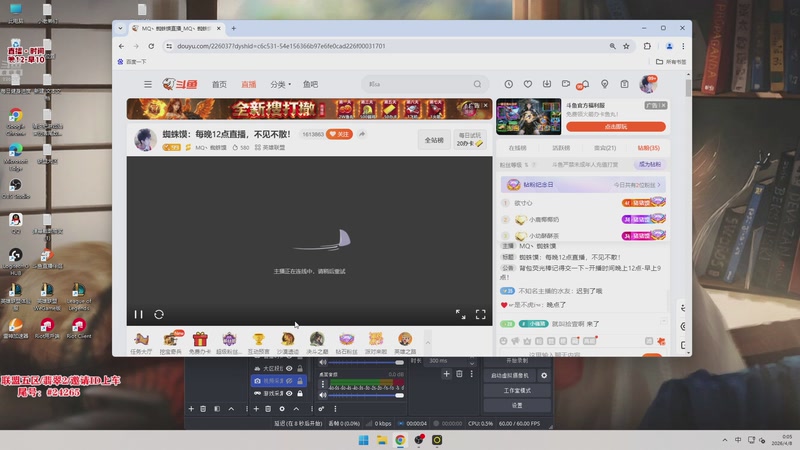The image size is (800, 450).
Task: Expand the activity icon bar chevron
Action: tap(428, 343)
